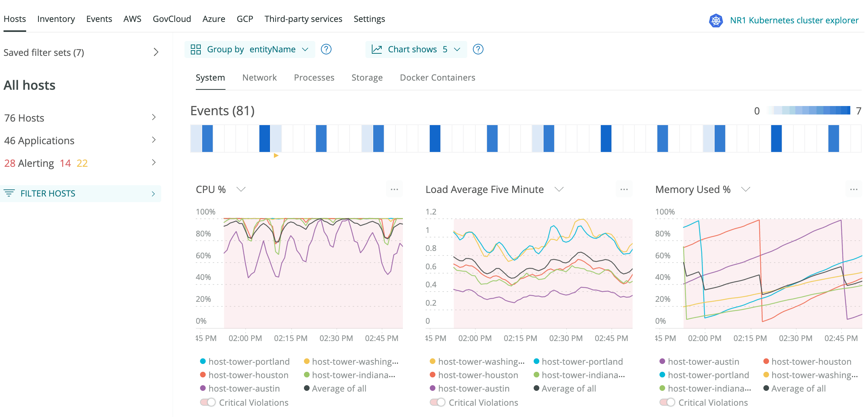
Task: Open the help icon beside Chart shows
Action: [x=478, y=49]
